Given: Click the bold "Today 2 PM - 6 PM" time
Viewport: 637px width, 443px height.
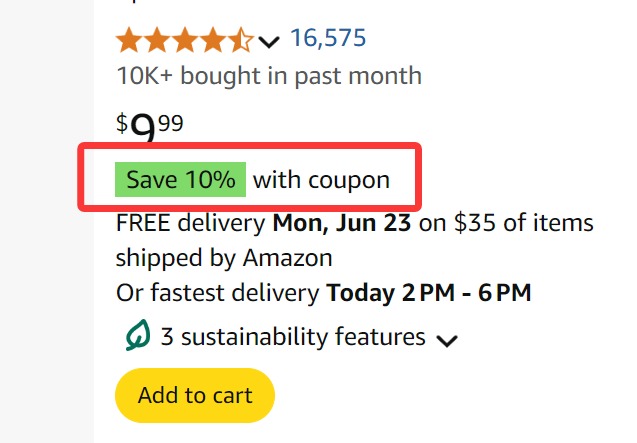Looking at the screenshot, I should click(429, 293).
